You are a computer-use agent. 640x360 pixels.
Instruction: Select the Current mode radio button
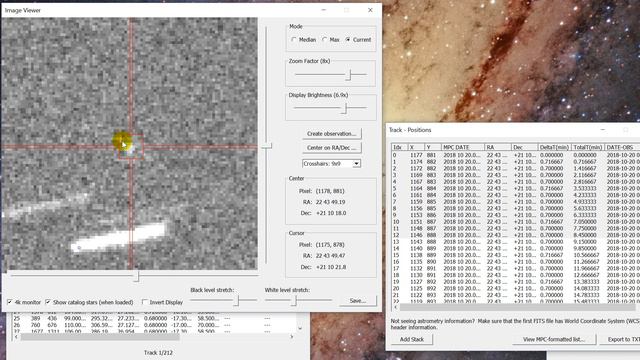(348, 40)
